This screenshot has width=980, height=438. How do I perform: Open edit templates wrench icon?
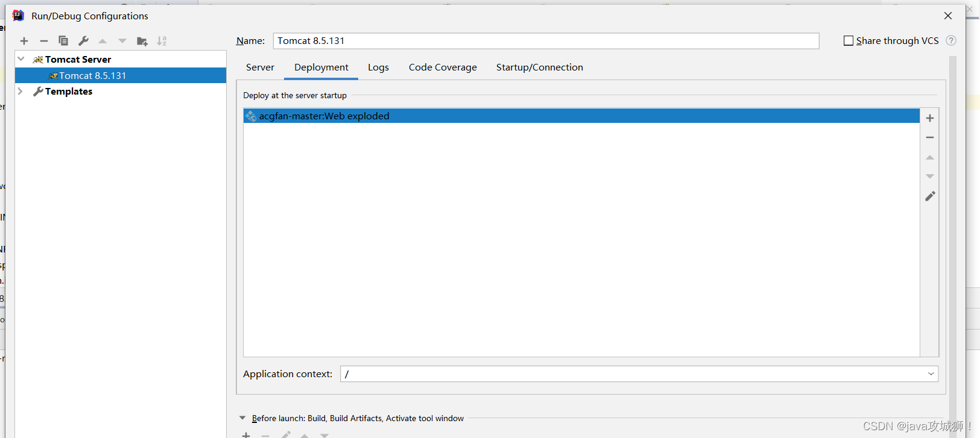tap(83, 41)
